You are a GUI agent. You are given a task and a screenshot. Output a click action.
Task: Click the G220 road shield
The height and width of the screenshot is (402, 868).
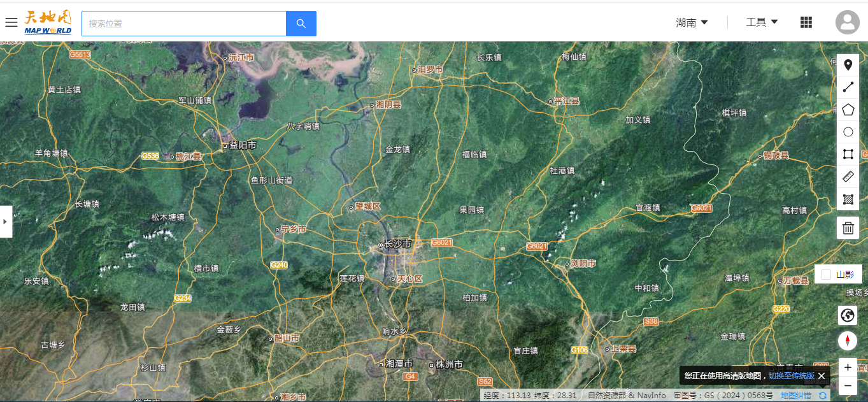coord(781,309)
